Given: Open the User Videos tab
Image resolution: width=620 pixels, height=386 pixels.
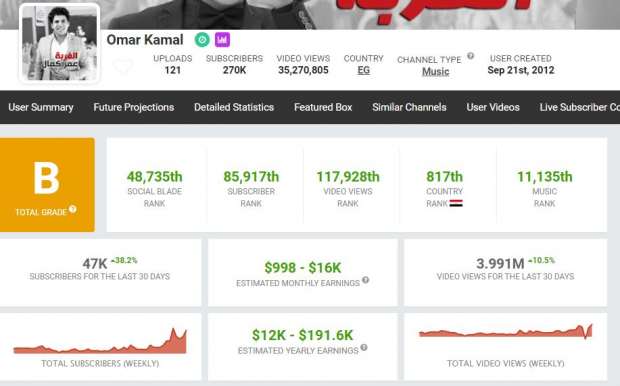Looking at the screenshot, I should pos(493,107).
